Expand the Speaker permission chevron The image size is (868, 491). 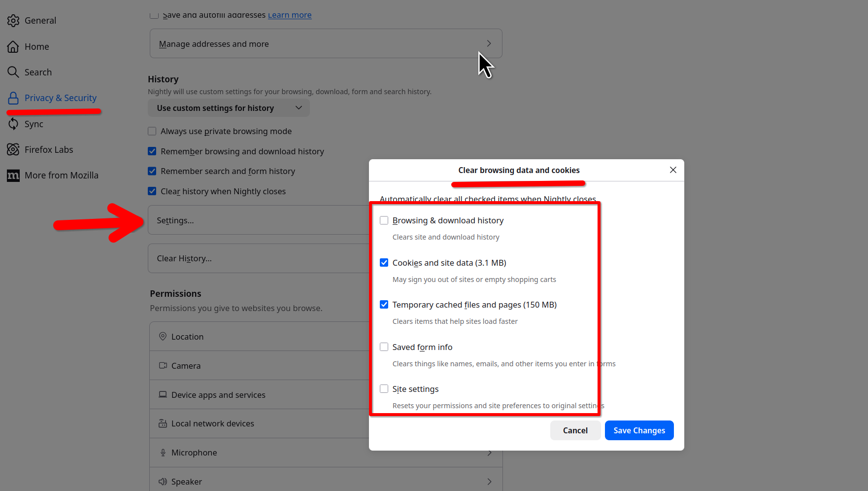tap(489, 482)
